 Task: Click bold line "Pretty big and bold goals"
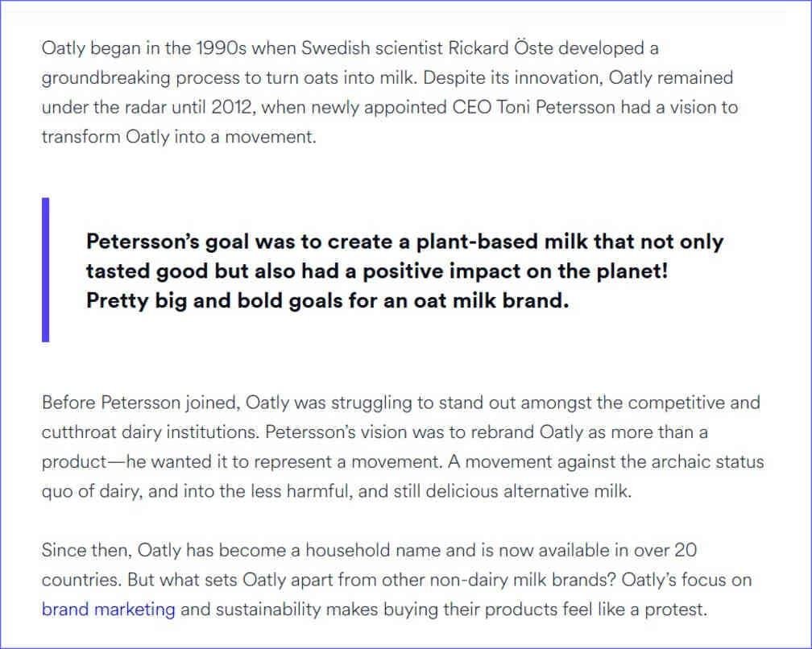pyautogui.click(x=327, y=303)
